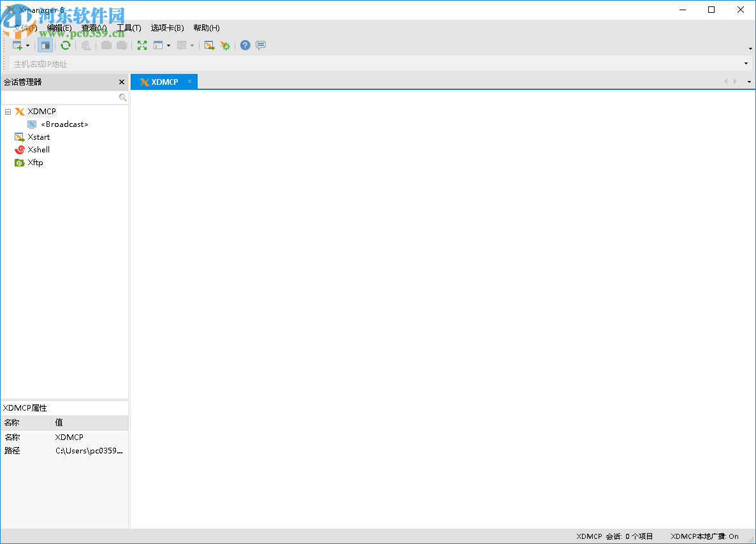This screenshot has height=544, width=756.
Task: Open Xconfig server profiles via gear icon
Action: (x=225, y=45)
